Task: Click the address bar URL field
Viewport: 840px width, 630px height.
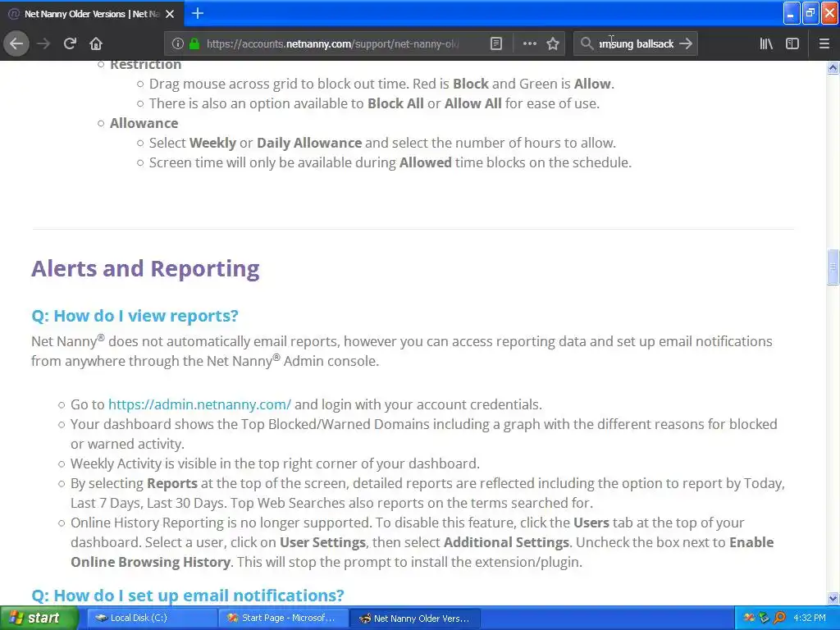Action: pyautogui.click(x=332, y=43)
